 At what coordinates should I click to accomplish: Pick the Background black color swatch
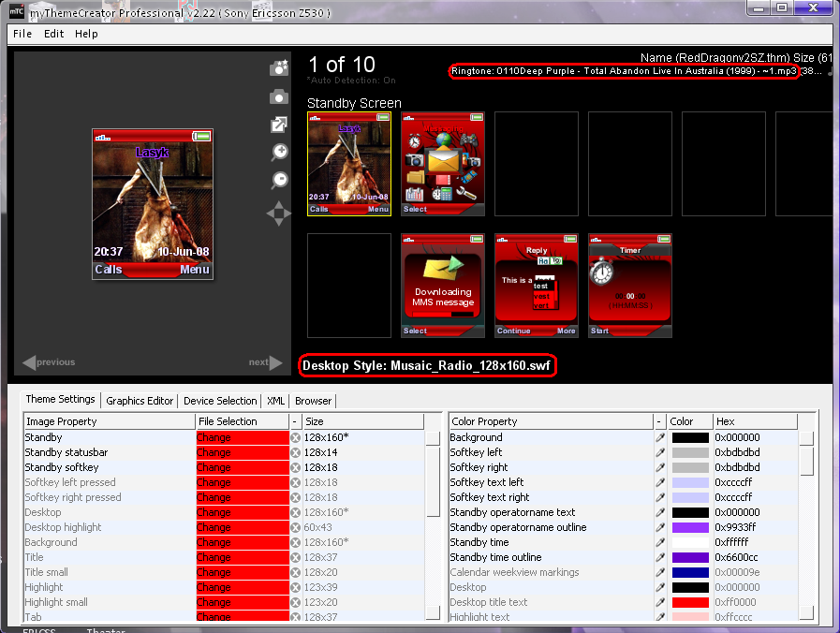click(x=690, y=437)
